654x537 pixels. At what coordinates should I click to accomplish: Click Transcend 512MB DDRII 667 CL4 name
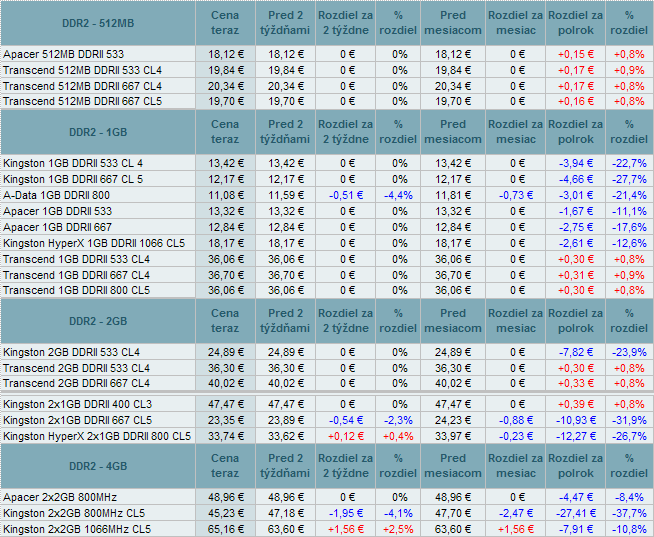pos(82,86)
